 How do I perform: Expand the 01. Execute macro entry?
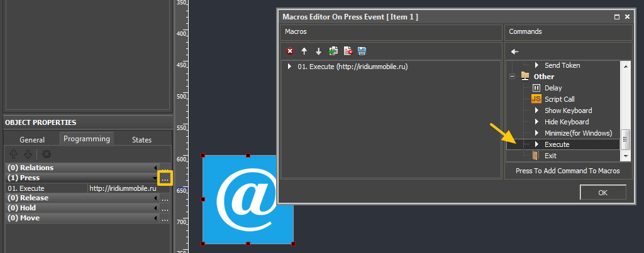click(289, 67)
